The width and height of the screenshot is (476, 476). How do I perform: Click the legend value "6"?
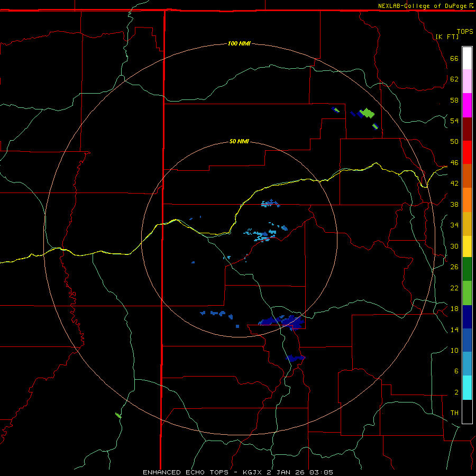click(x=456, y=371)
